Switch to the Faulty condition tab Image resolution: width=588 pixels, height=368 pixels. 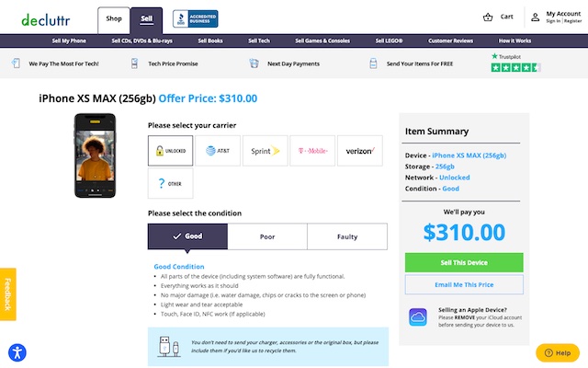tap(346, 236)
